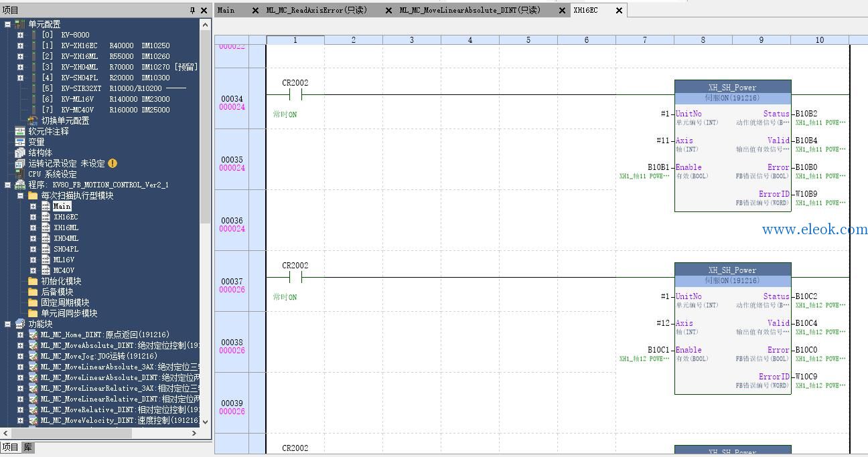
Task: Pin the 项目 panel with the pushpin icon
Action: [x=192, y=11]
